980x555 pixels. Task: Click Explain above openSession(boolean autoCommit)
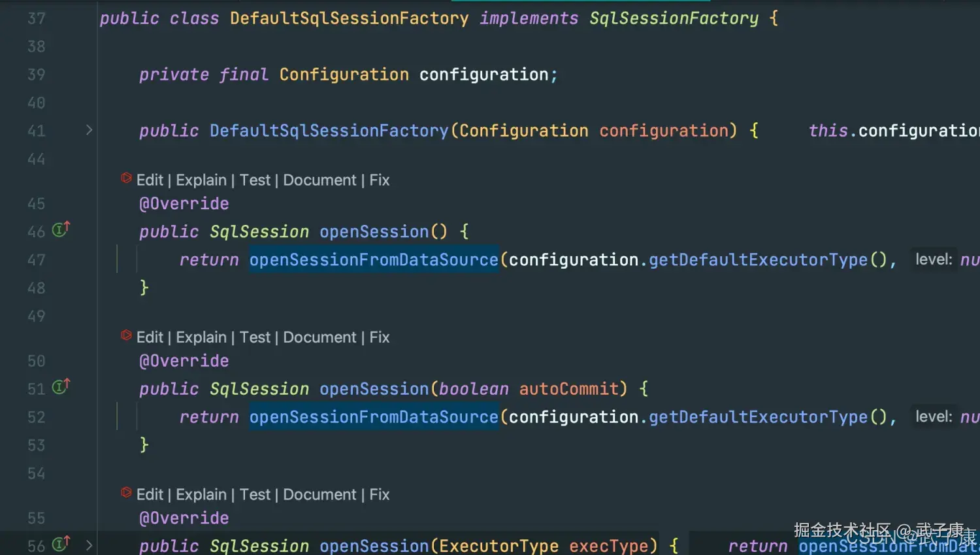pos(201,337)
